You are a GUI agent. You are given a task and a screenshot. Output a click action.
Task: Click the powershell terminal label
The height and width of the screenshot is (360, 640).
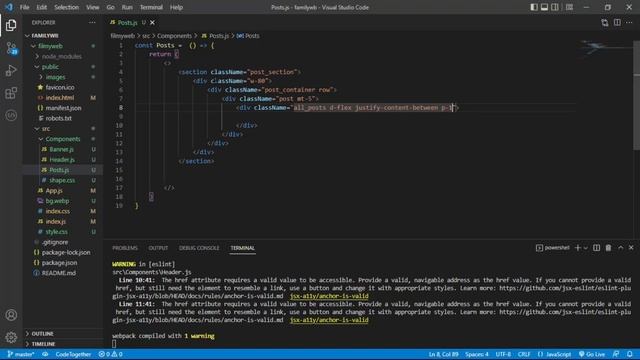[553, 248]
